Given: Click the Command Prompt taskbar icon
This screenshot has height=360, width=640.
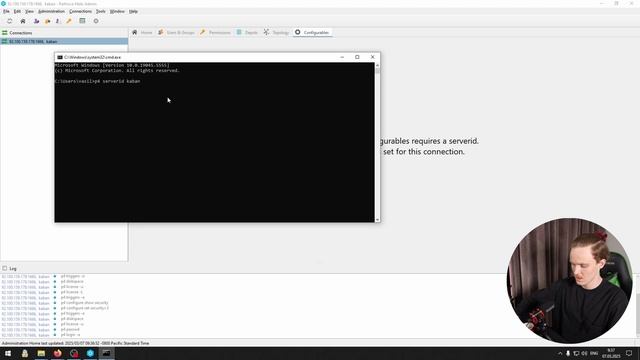Looking at the screenshot, I should [107, 353].
